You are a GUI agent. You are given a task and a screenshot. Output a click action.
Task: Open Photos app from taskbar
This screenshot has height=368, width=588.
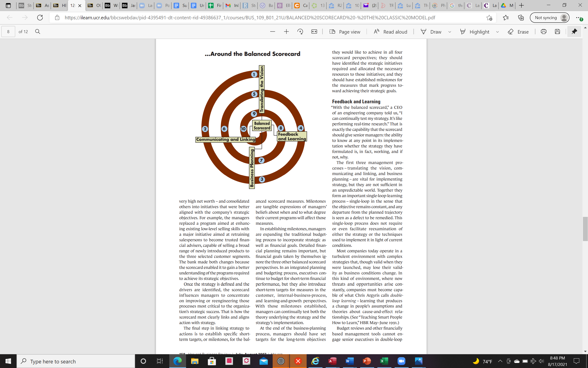(x=419, y=361)
